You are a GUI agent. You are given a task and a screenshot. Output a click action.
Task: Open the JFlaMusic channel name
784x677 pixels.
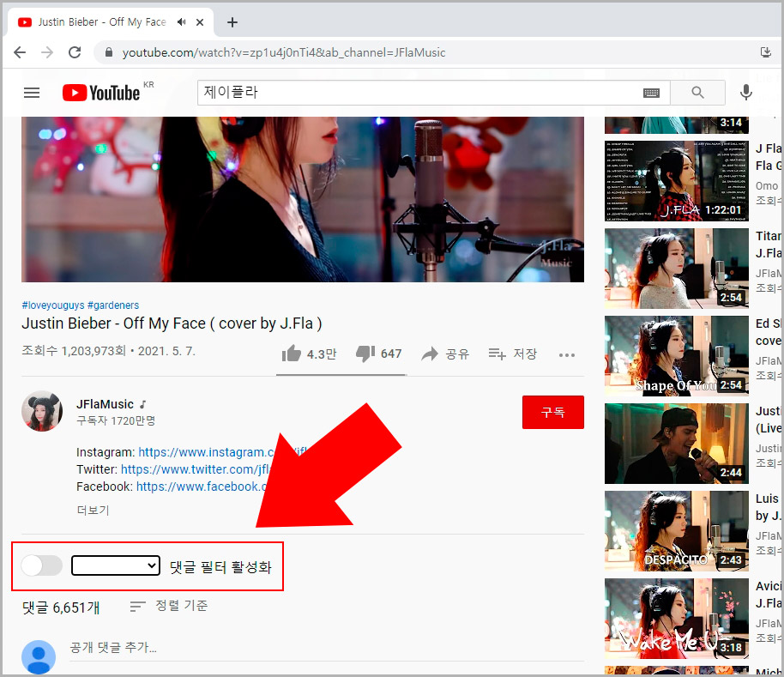(105, 404)
